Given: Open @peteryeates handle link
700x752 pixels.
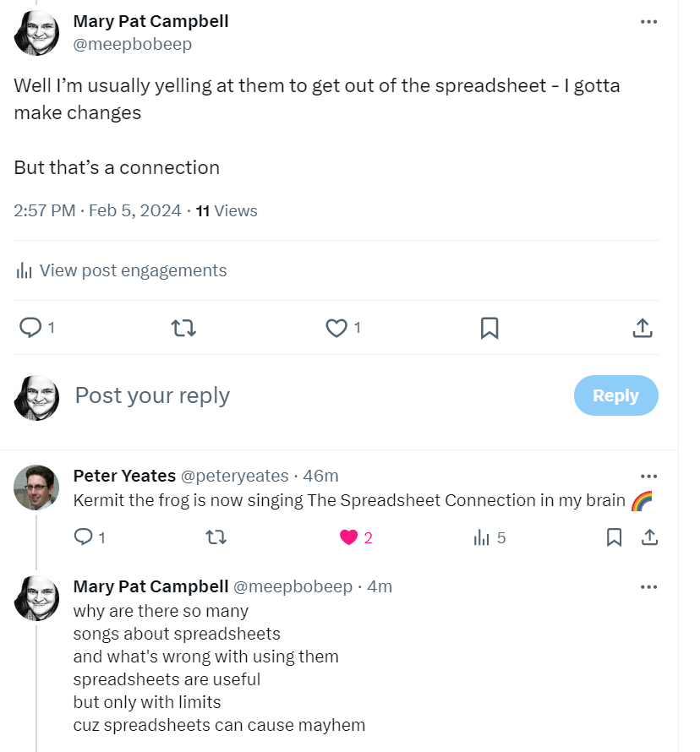Looking at the screenshot, I should [x=235, y=476].
